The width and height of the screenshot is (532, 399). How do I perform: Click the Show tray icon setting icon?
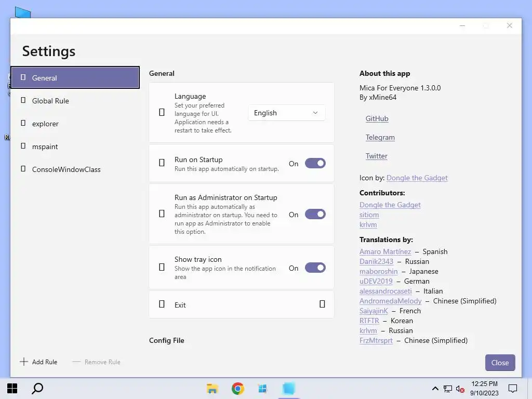(162, 268)
